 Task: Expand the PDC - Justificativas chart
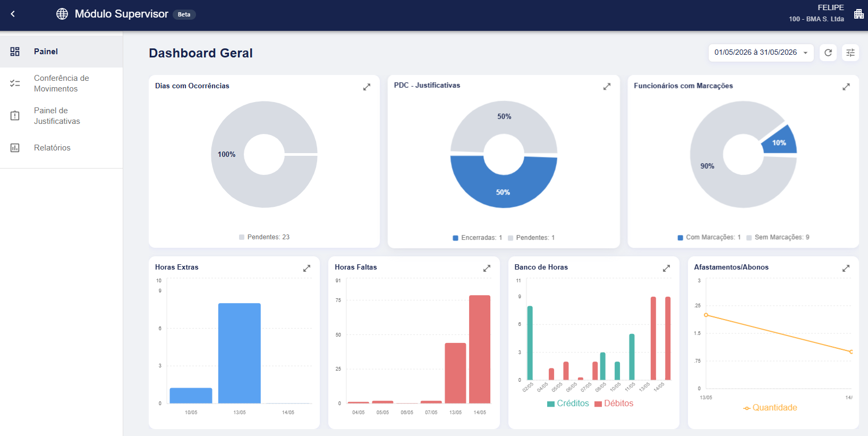click(x=607, y=86)
